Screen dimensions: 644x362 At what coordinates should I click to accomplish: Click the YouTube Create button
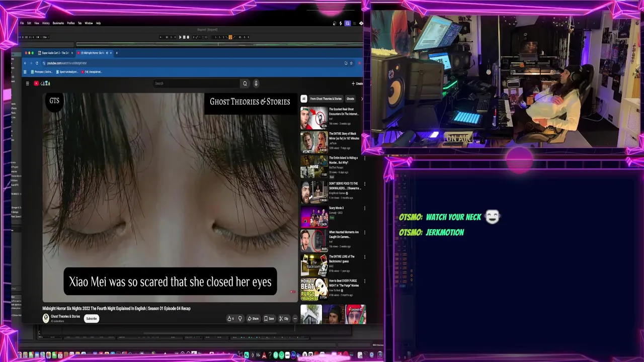click(x=357, y=83)
